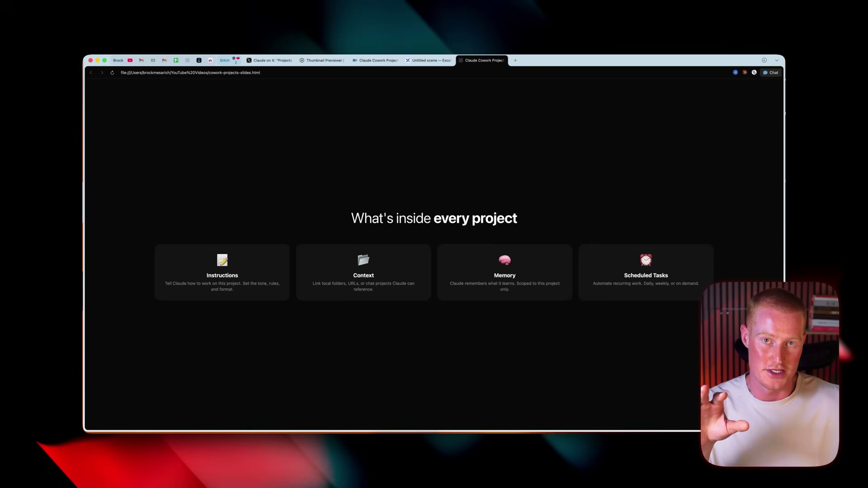Click the text 'Tell Claude how to work on this project'

coord(203,283)
